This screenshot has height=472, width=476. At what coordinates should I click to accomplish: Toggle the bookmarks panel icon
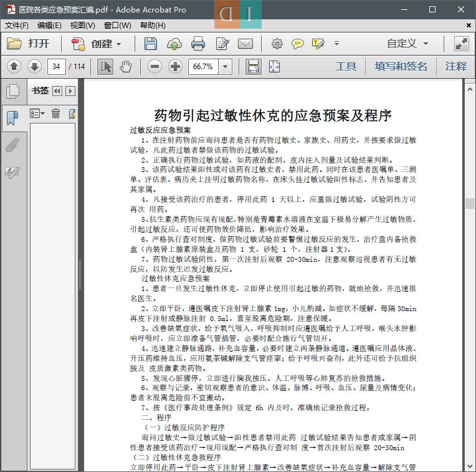point(12,118)
